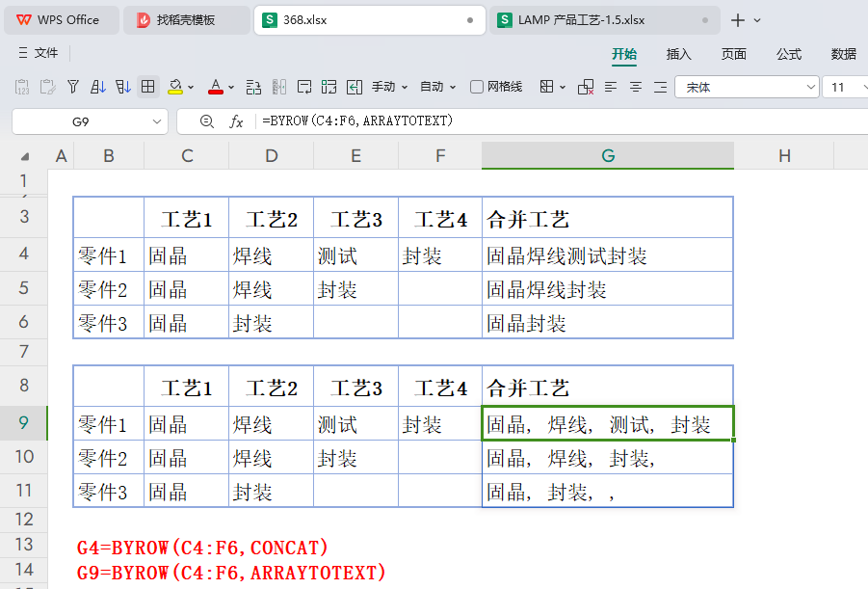Expand the fill color dropdown arrow
Image resolution: width=868 pixels, height=589 pixels.
point(191,87)
